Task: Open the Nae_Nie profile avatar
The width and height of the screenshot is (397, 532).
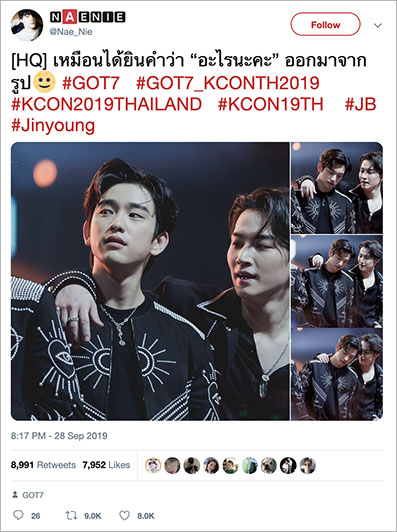Action: tap(27, 25)
